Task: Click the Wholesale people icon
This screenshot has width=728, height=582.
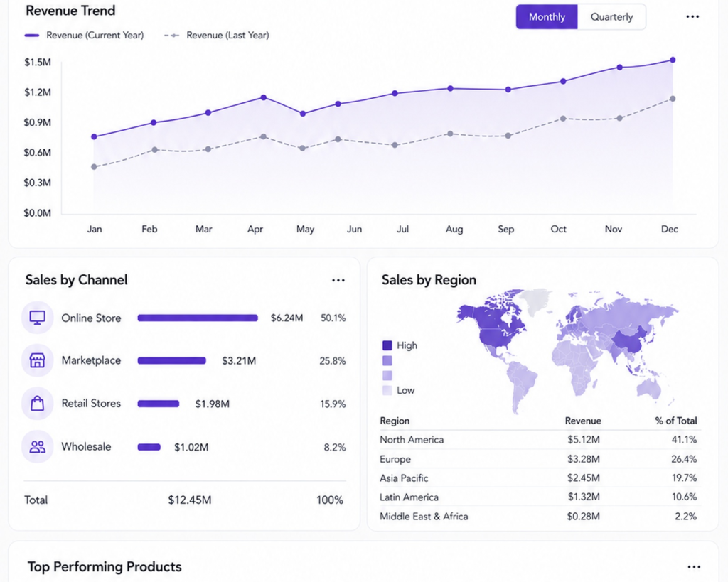Action: tap(38, 446)
